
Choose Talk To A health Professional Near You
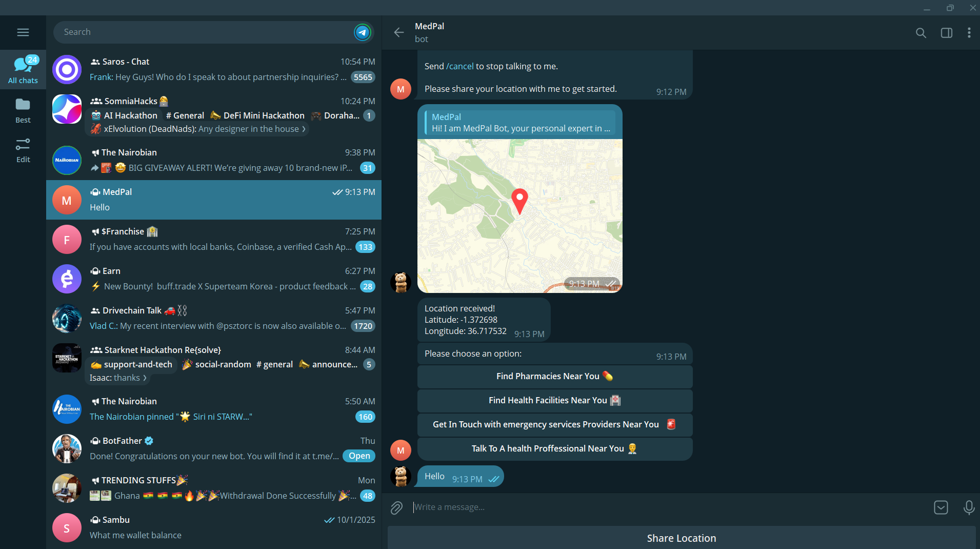coord(555,449)
